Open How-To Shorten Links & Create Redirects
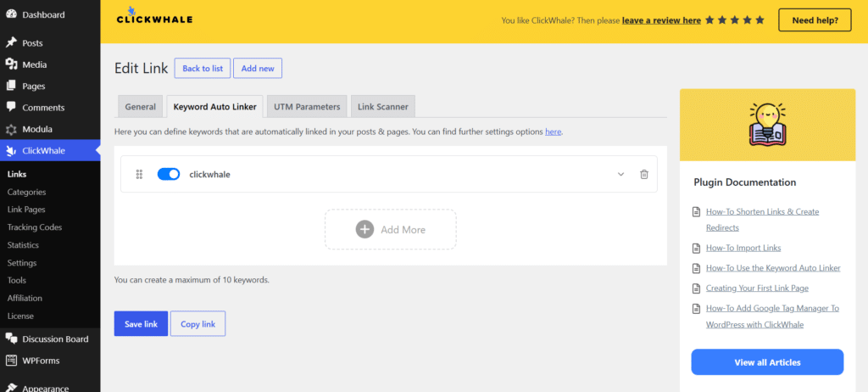868x392 pixels. 762,220
